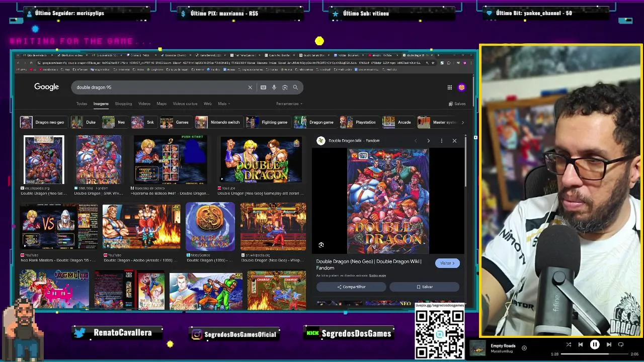Open the Google account avatar
The height and width of the screenshot is (362, 644).
click(462, 87)
